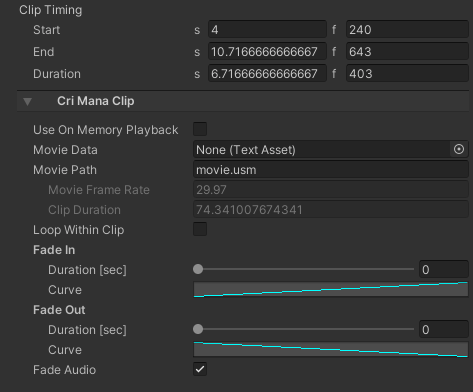Click the End label

tap(44, 52)
